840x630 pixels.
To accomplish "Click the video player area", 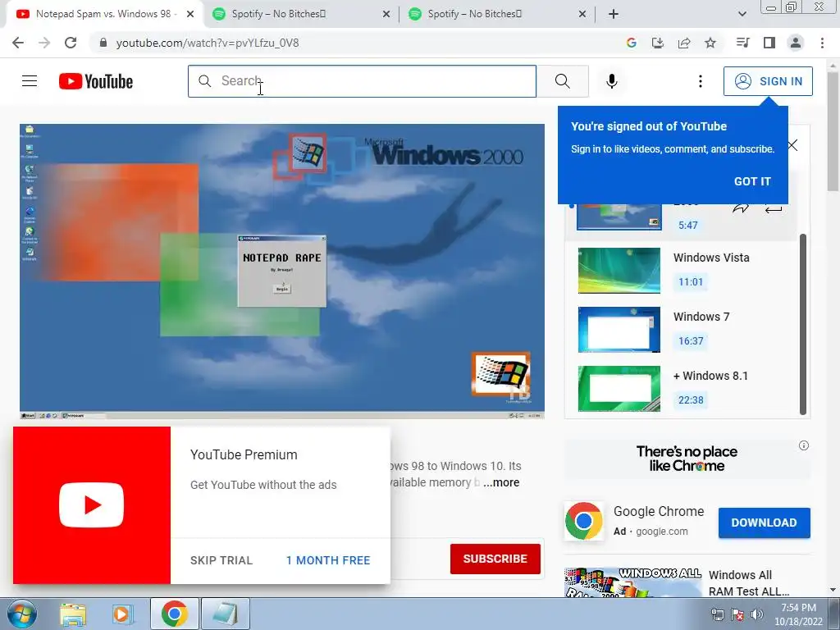I will (x=282, y=271).
